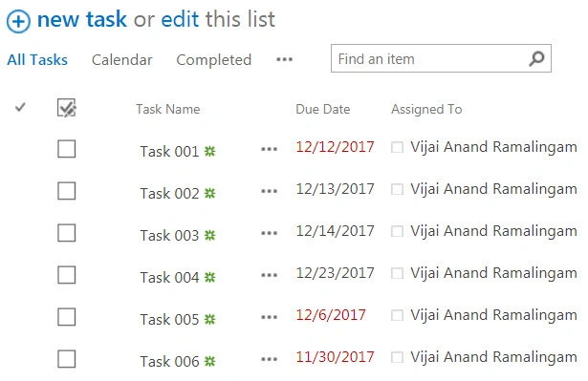Image resolution: width=588 pixels, height=381 pixels.
Task: Sort by the Due Date column header
Action: click(x=323, y=109)
